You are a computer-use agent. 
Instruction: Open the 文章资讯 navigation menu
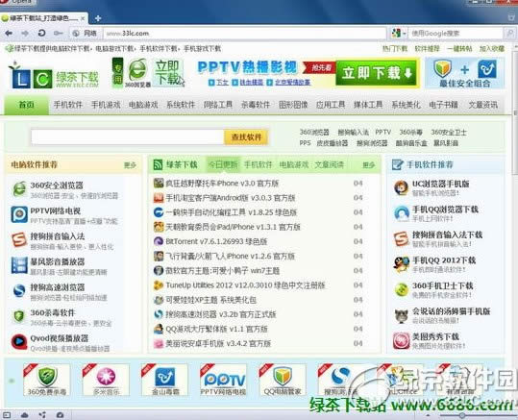pos(482,105)
